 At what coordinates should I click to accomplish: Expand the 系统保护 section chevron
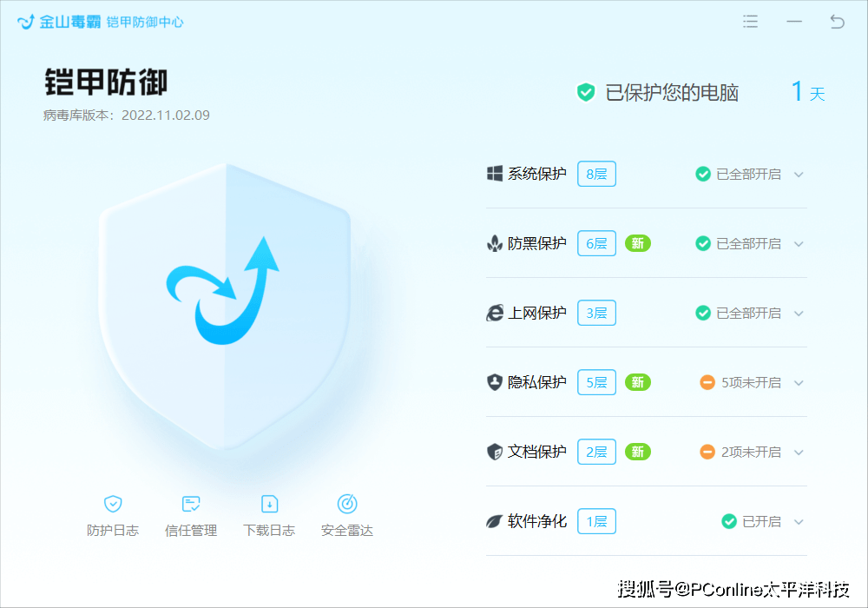click(x=799, y=175)
